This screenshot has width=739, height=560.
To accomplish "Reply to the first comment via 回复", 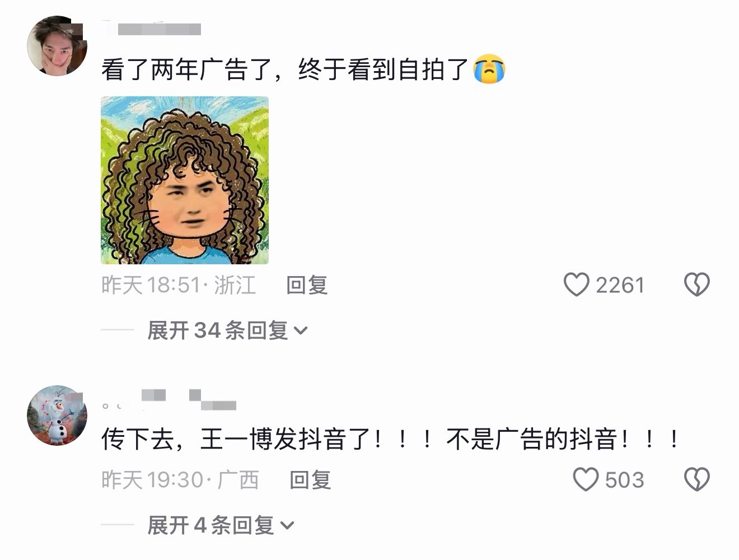I will coord(307,285).
